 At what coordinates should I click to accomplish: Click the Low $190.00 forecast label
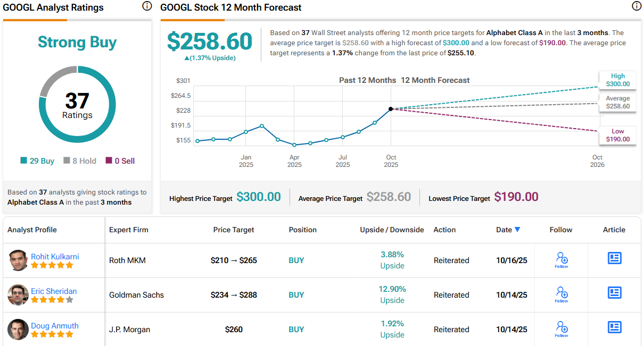(617, 136)
